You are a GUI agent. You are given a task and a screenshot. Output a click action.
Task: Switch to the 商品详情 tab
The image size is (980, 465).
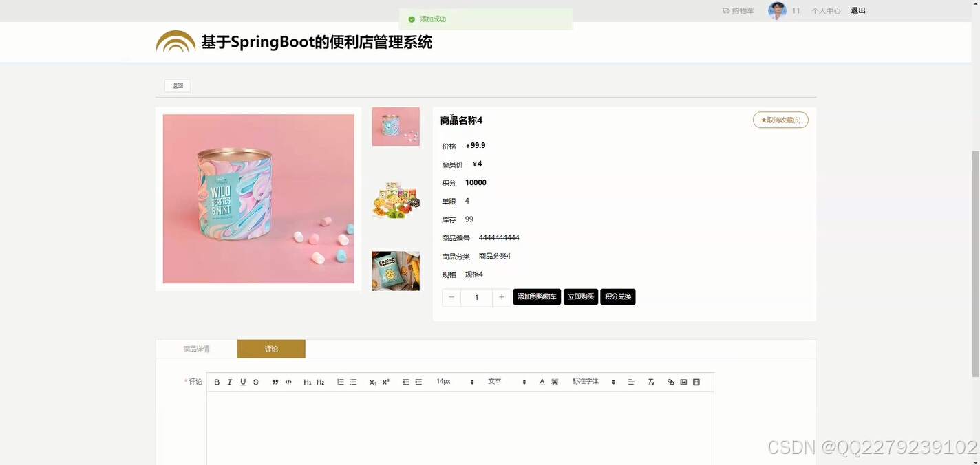coord(196,348)
